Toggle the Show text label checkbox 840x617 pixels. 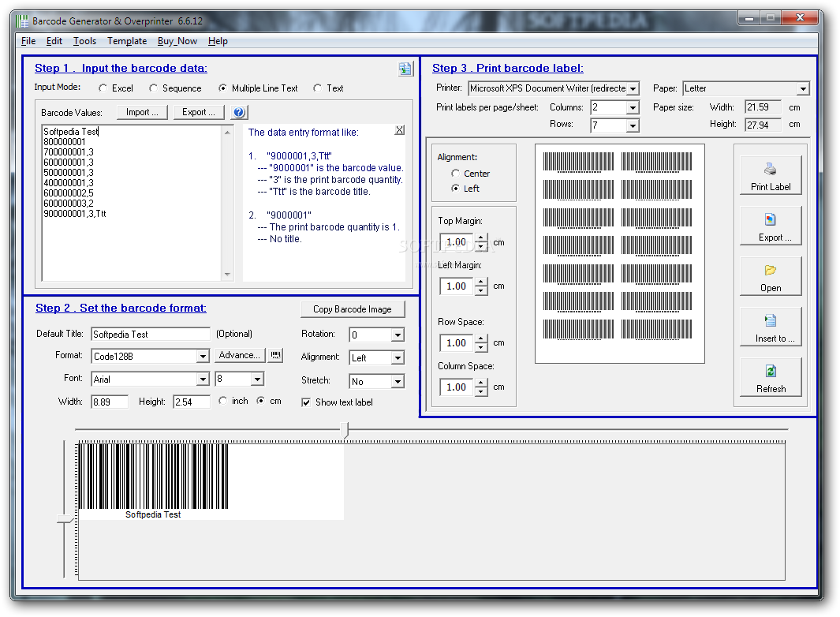[x=306, y=402]
